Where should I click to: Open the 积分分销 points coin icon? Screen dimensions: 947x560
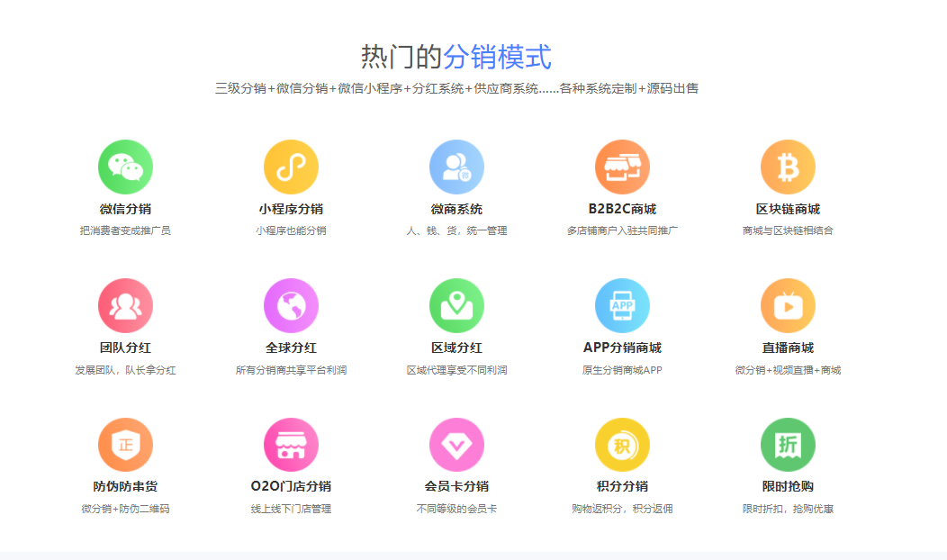pos(622,444)
